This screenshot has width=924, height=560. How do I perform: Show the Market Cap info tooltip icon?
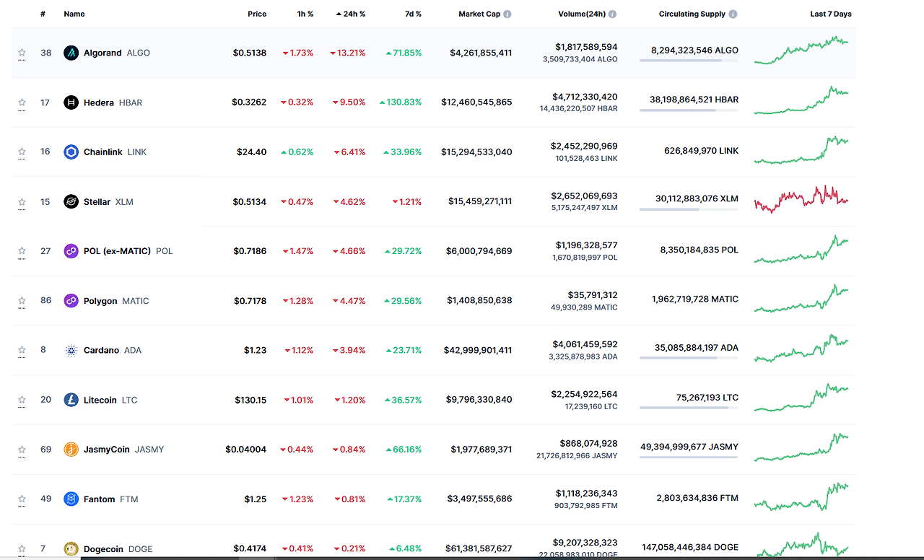[x=507, y=14]
